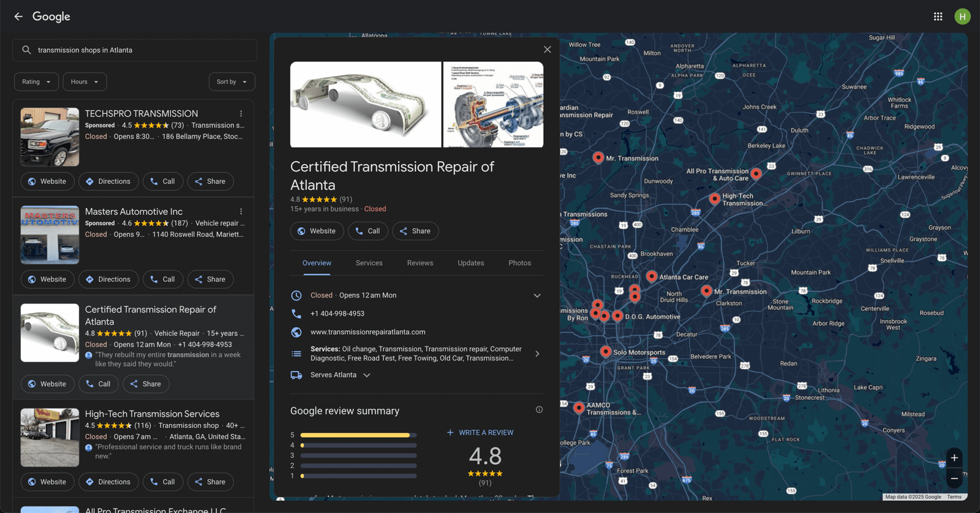Select the Mr. Transmission map pin near Dunwoody
Image resolution: width=980 pixels, height=513 pixels.
point(598,157)
